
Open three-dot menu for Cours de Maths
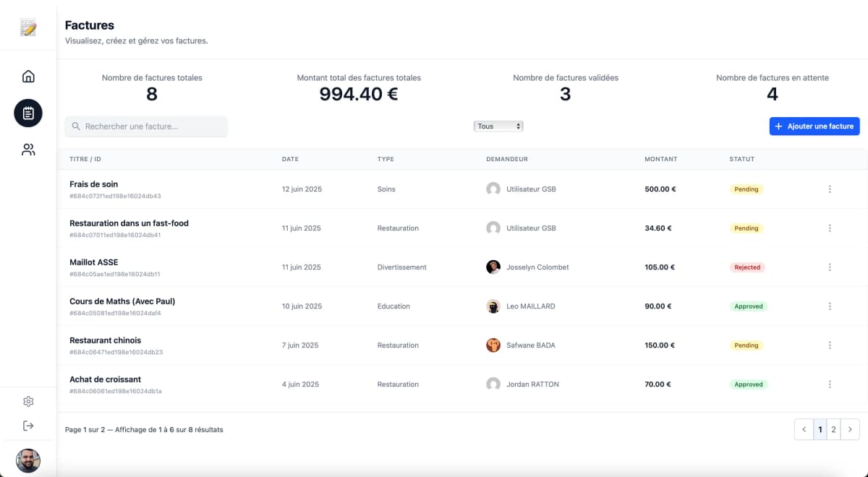coord(830,306)
